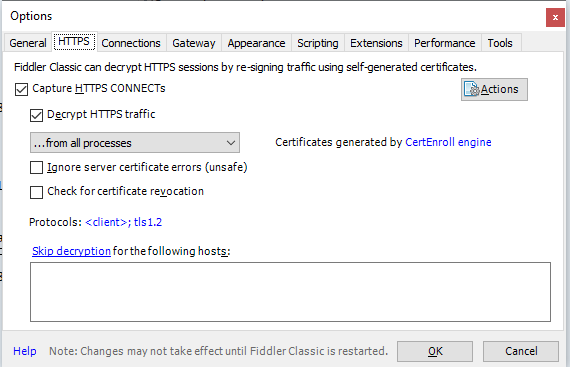Close the Options dialog with X

coord(555,17)
